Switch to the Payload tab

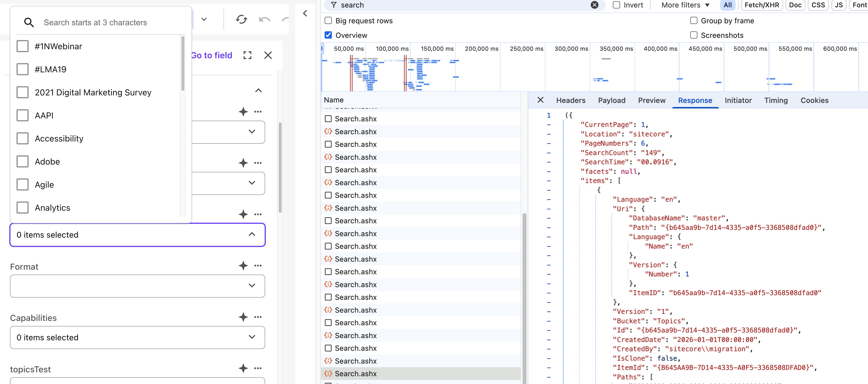pyautogui.click(x=612, y=100)
